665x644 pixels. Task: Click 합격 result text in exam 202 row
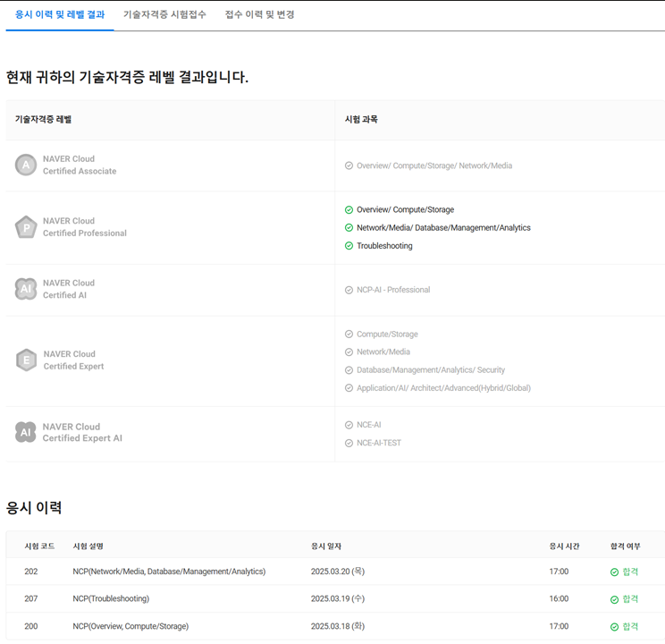(630, 572)
